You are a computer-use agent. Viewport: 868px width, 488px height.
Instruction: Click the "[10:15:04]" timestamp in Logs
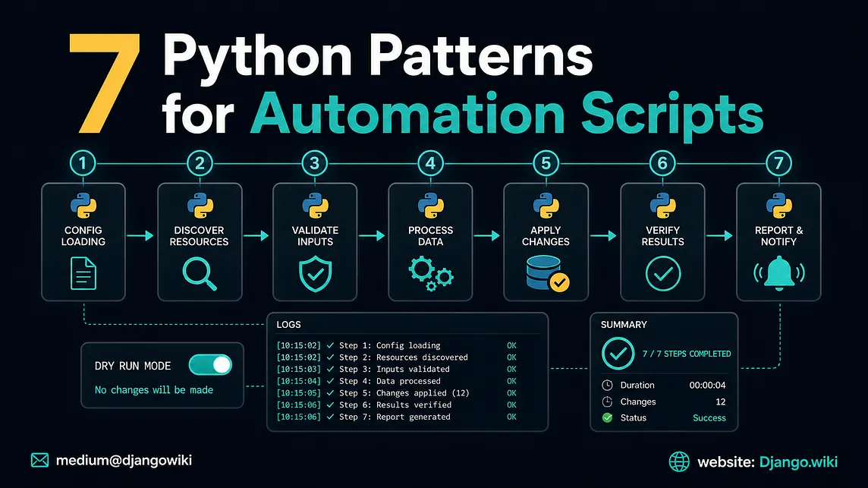298,381
